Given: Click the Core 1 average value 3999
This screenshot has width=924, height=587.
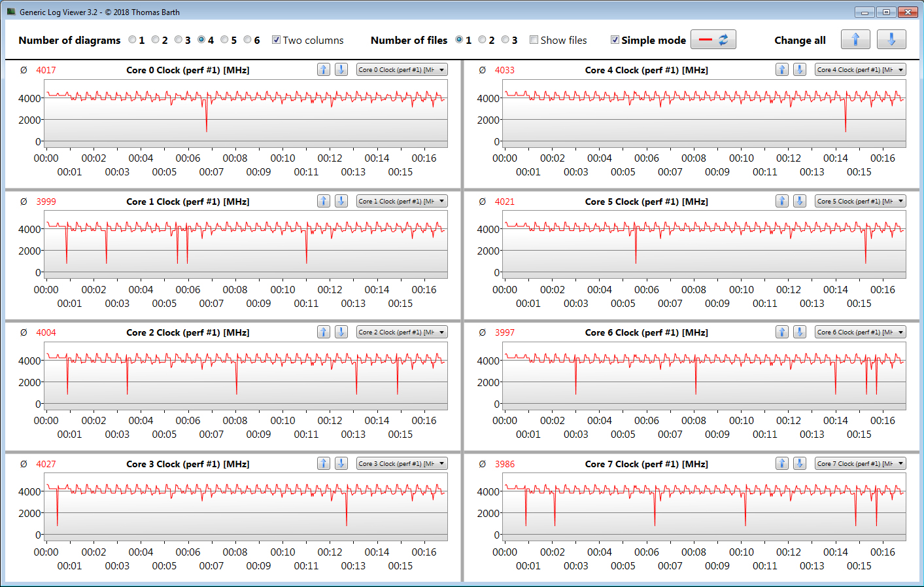Looking at the screenshot, I should pos(46,202).
